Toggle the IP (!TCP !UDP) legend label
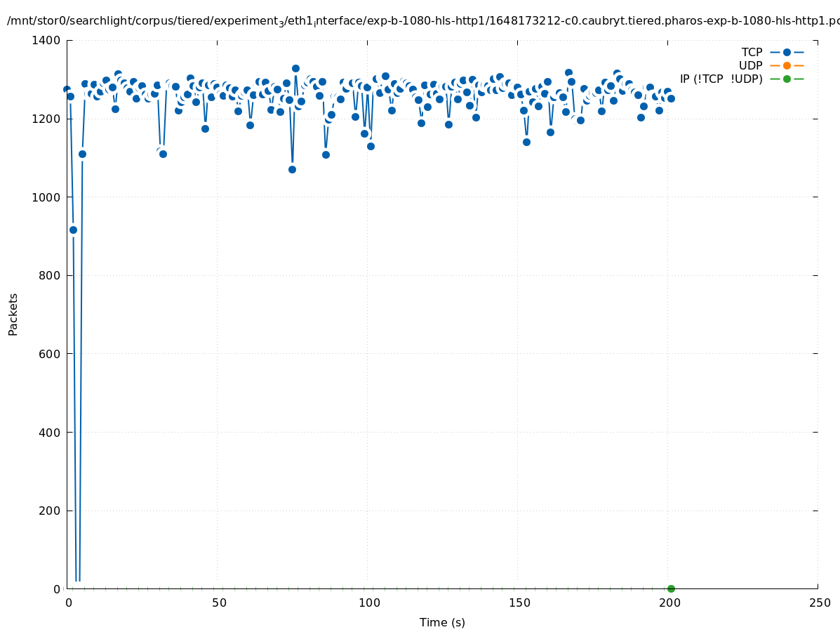This screenshot has width=840, height=632. (721, 79)
